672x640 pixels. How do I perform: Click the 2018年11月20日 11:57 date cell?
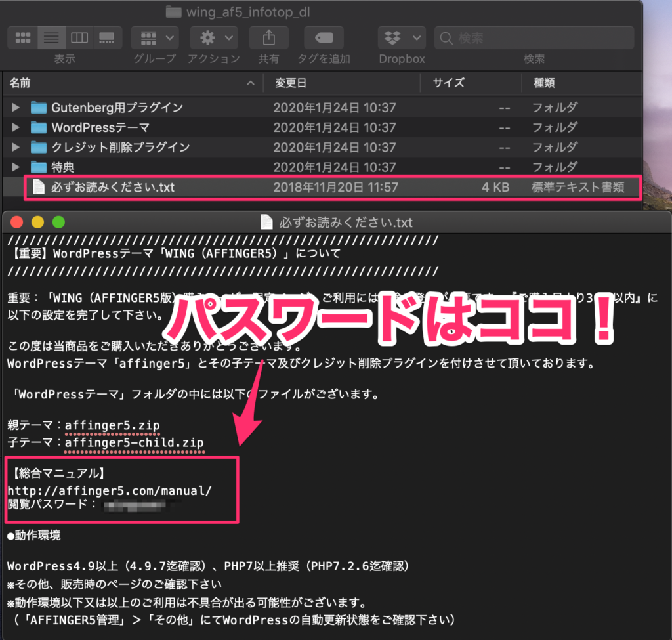pyautogui.click(x=336, y=187)
